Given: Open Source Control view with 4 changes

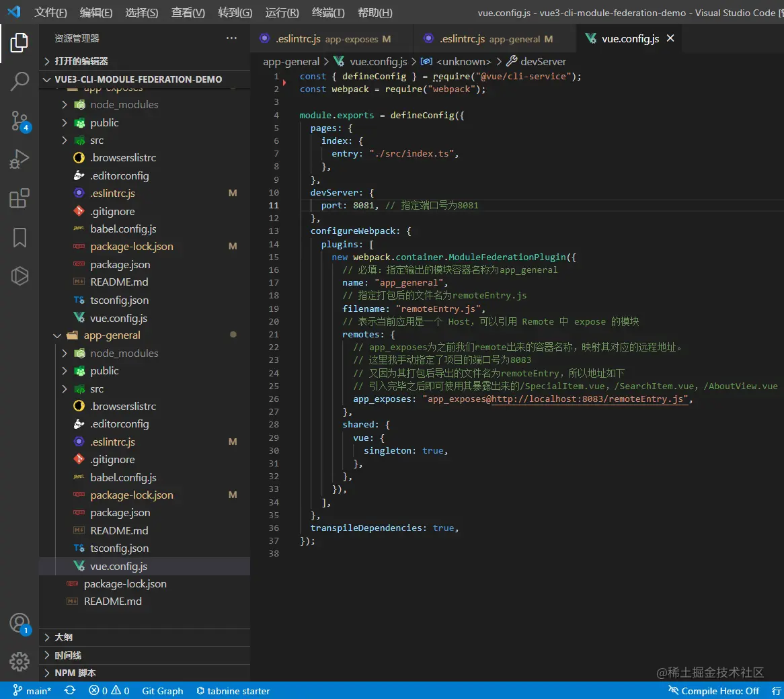Looking at the screenshot, I should coord(20,121).
